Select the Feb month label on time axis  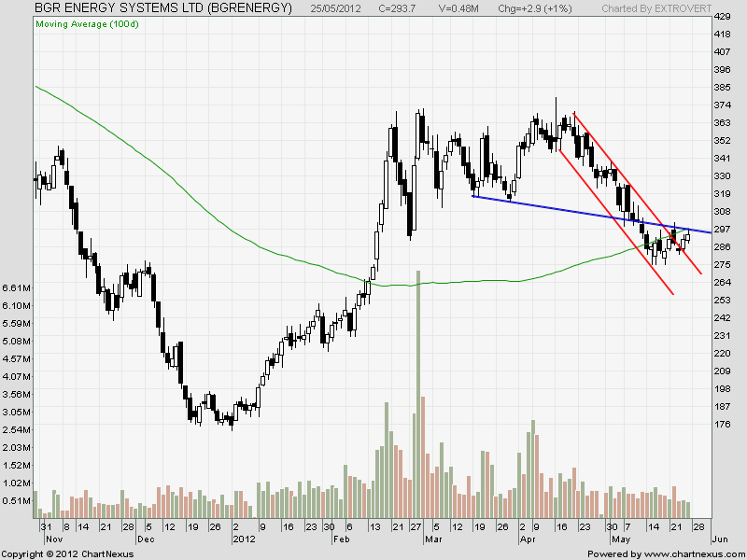click(343, 539)
